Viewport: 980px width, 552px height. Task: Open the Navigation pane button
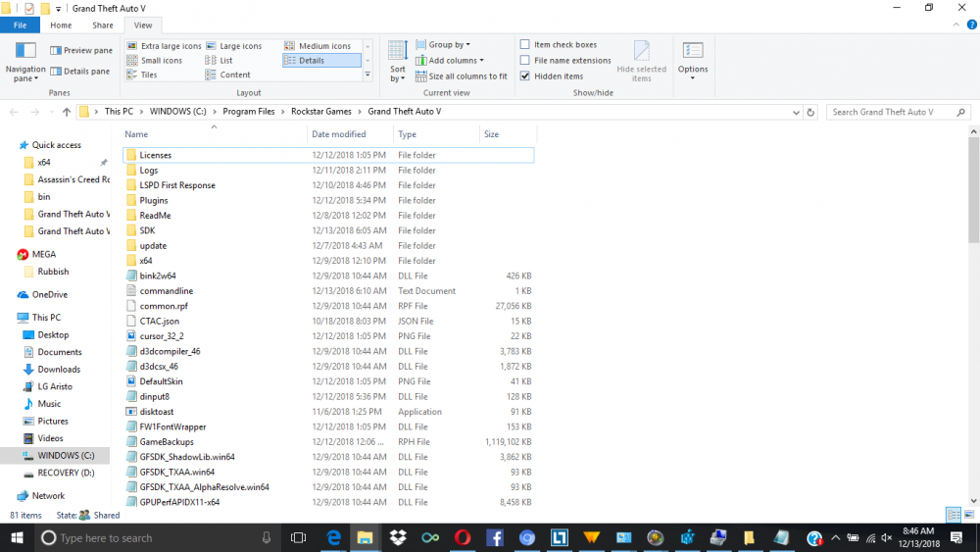[25, 61]
